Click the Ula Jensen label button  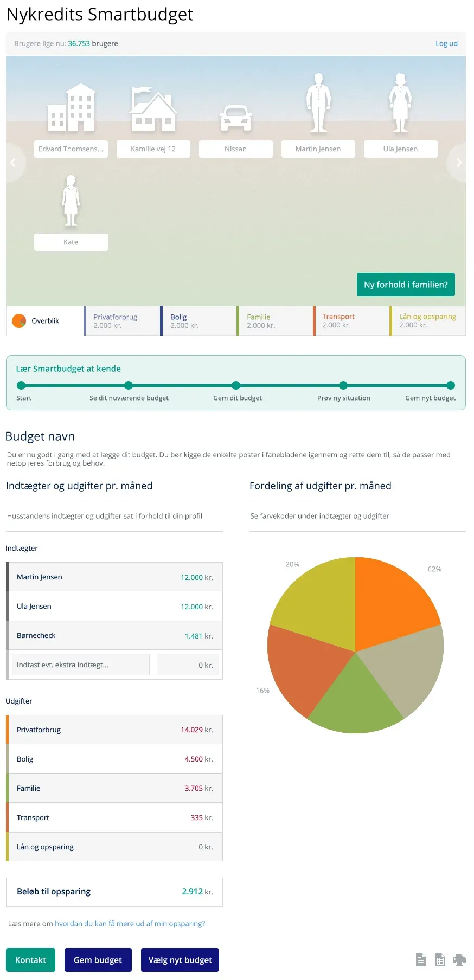click(401, 149)
